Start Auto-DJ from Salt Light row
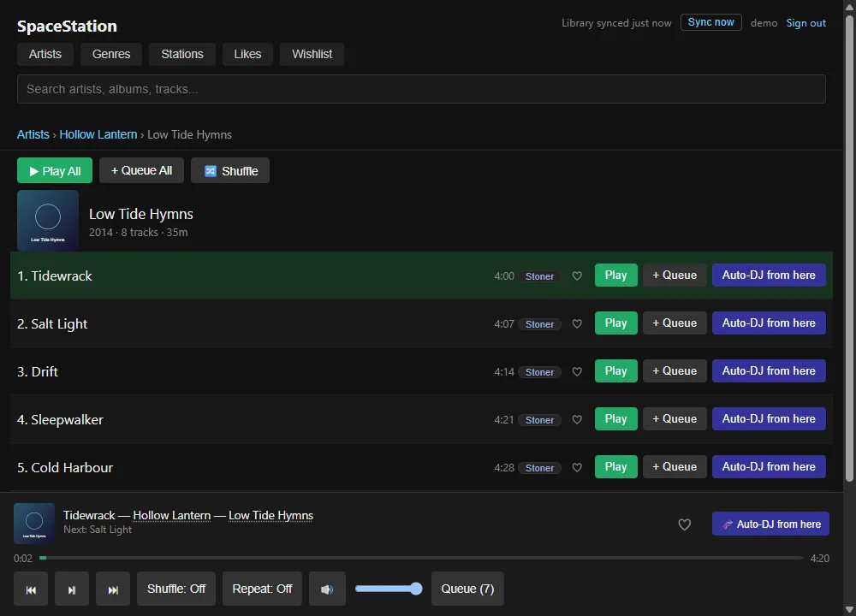The width and height of the screenshot is (856, 616). click(x=769, y=323)
